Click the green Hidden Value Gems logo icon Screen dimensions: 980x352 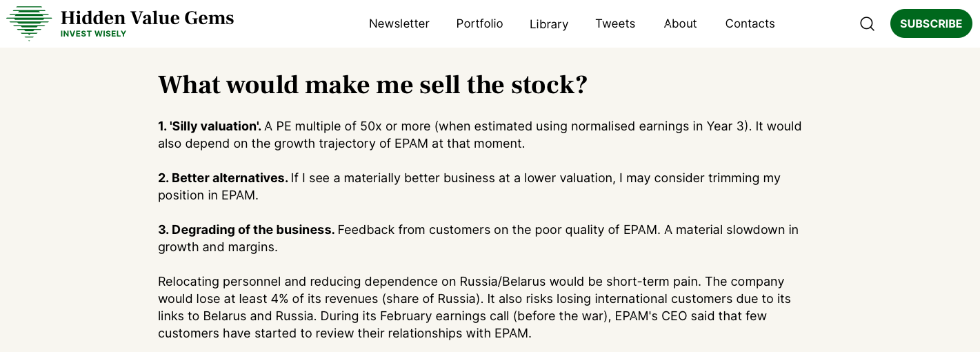click(29, 23)
